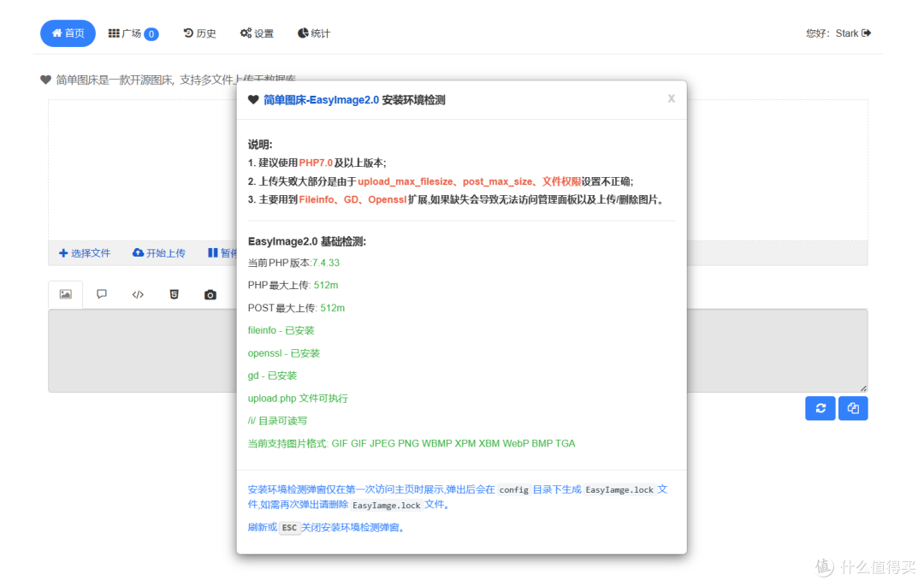The image size is (924, 586).
Task: Click the upload.php 文件可执行 line
Action: 298,399
